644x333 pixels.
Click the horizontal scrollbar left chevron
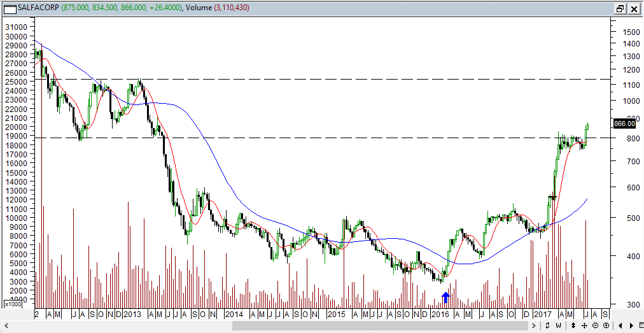click(6, 325)
